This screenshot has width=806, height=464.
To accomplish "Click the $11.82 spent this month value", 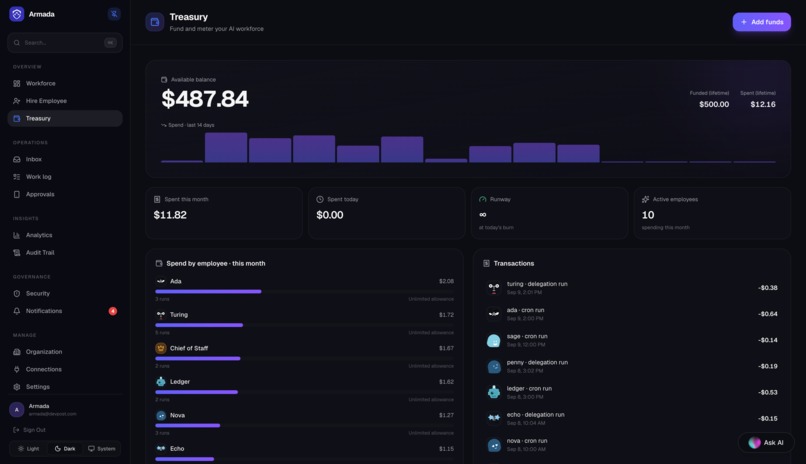I will point(170,215).
